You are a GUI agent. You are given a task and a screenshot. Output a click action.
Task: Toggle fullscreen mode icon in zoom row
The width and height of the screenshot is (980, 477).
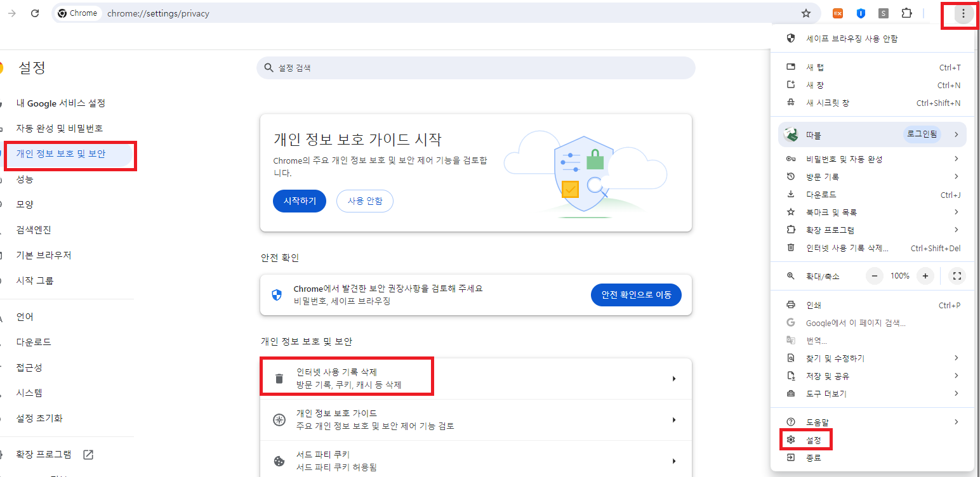click(957, 276)
